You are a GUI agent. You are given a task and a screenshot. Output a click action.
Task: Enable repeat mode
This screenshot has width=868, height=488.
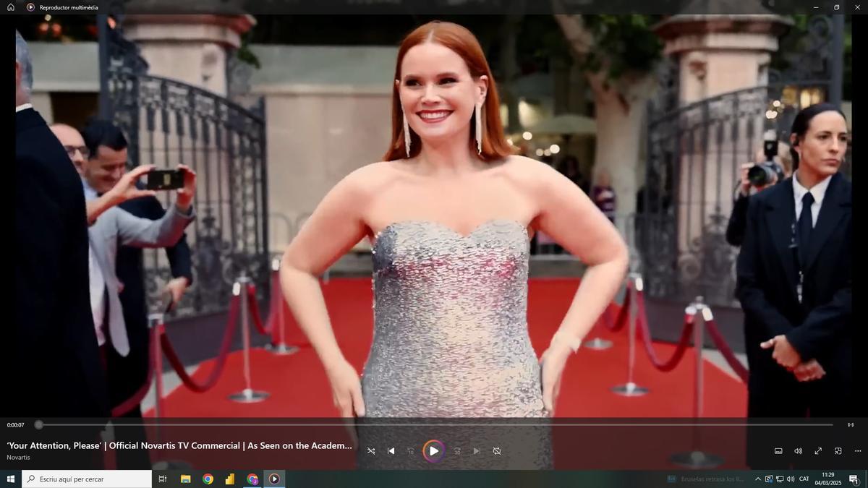pos(496,450)
